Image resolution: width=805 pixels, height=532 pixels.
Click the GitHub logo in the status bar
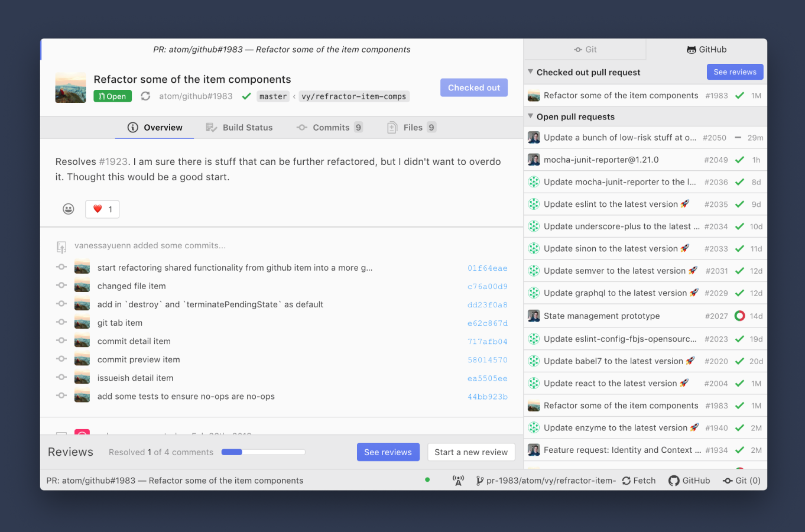[x=689, y=480]
